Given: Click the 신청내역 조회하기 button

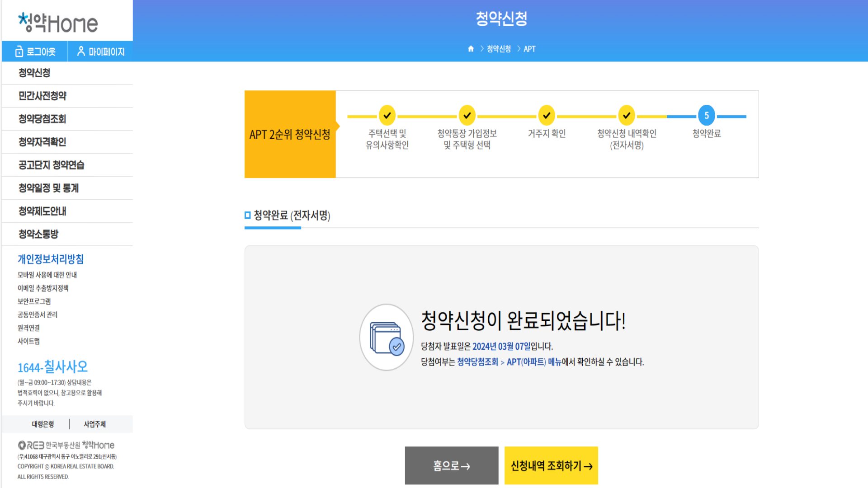Looking at the screenshot, I should pos(551,465).
